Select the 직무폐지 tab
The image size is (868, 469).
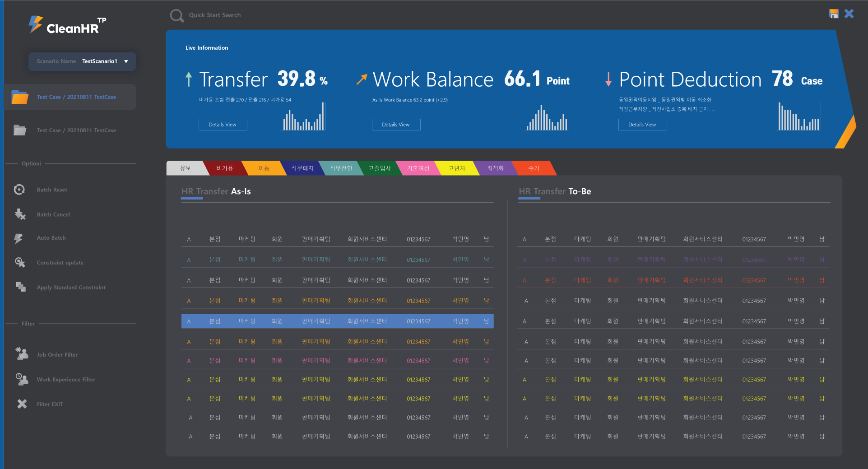(x=302, y=168)
